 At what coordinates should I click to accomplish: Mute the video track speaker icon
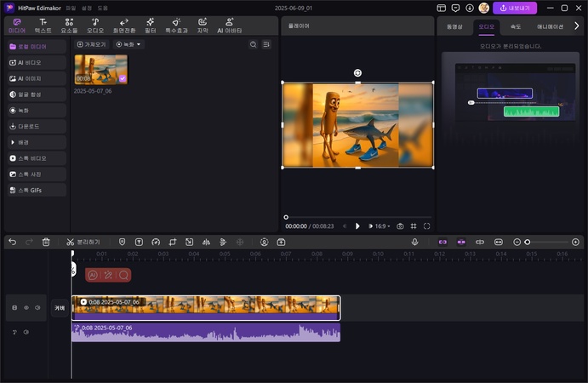click(x=37, y=307)
